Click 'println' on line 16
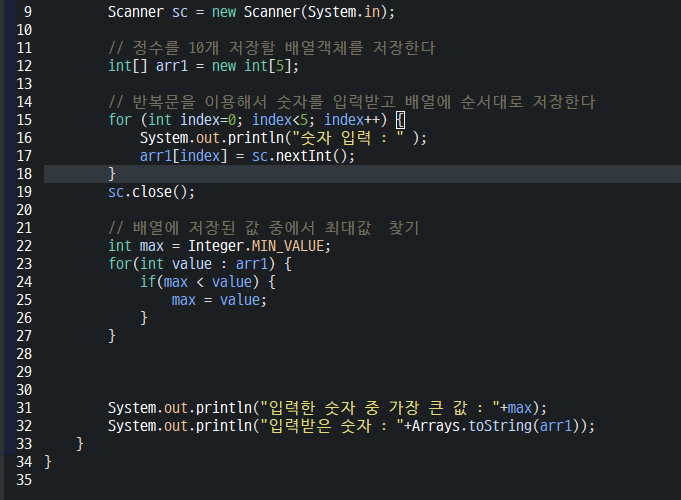The image size is (681, 500). (255, 138)
